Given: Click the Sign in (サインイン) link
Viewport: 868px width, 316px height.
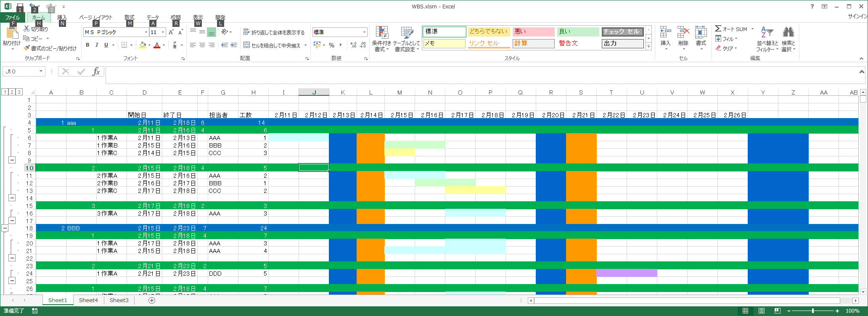Looking at the screenshot, I should [x=857, y=16].
